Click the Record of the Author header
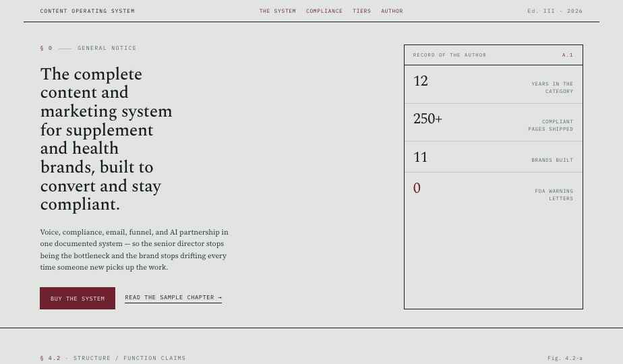Screen dimensions: 623x364 click(449, 55)
